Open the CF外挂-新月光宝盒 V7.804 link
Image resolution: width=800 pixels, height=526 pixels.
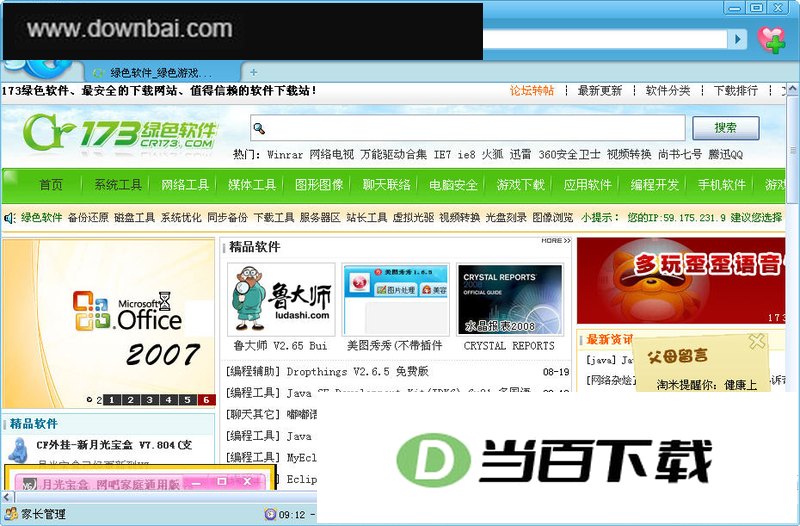[114, 445]
